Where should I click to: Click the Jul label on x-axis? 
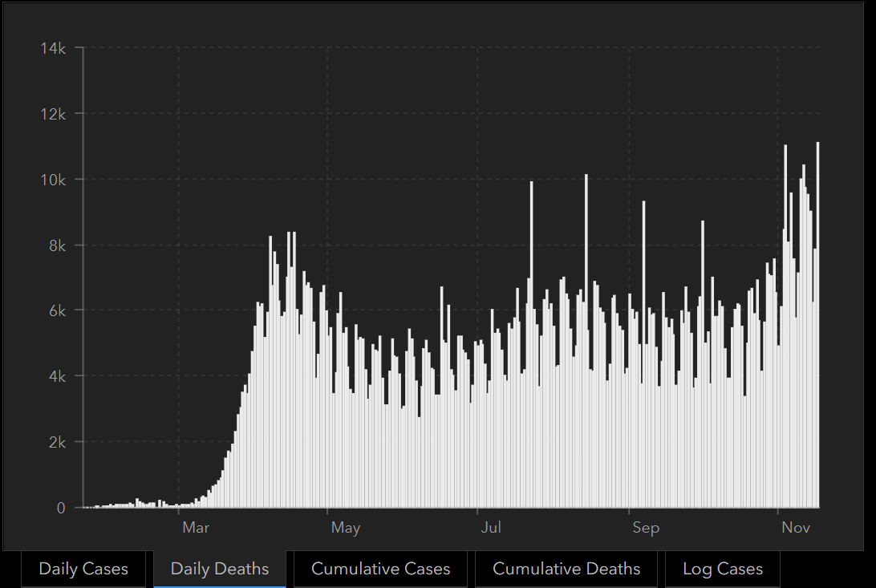[491, 528]
